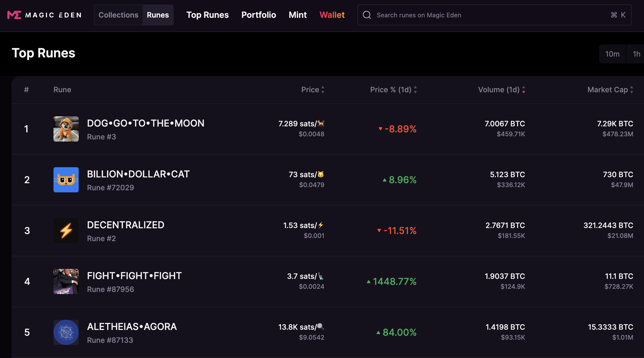Click the Wallet link
This screenshot has width=644, height=358.
click(332, 15)
